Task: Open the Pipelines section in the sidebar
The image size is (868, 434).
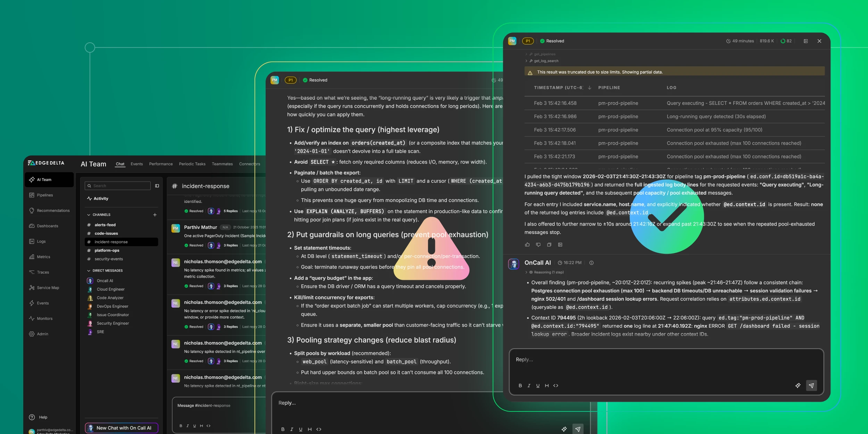Action: (x=44, y=195)
